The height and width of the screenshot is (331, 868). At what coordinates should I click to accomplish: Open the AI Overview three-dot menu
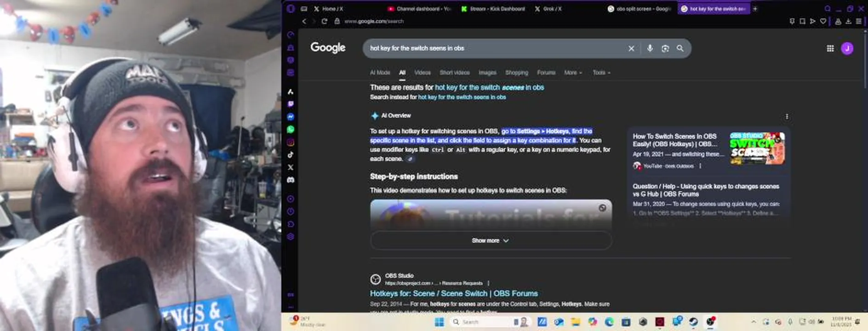pos(787,116)
